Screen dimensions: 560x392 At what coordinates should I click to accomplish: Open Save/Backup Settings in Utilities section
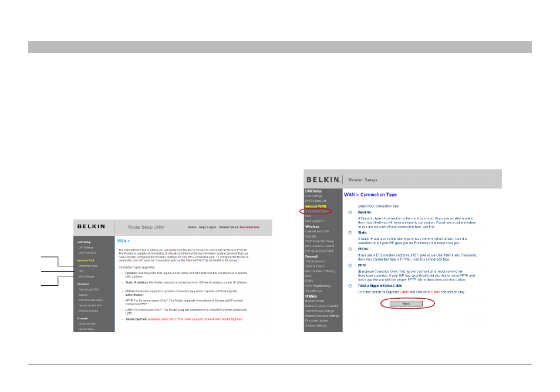pyautogui.click(x=320, y=311)
